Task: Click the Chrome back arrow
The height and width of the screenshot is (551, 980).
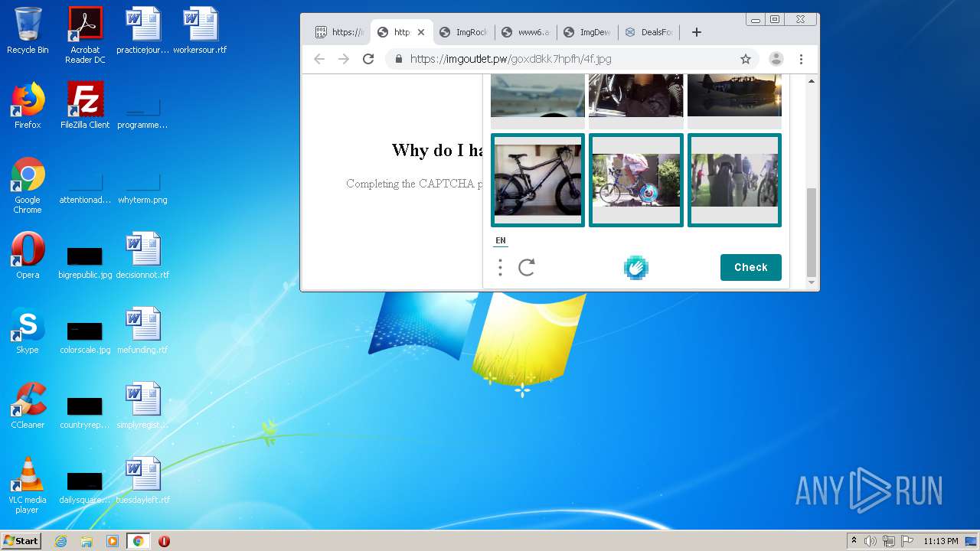Action: point(319,59)
